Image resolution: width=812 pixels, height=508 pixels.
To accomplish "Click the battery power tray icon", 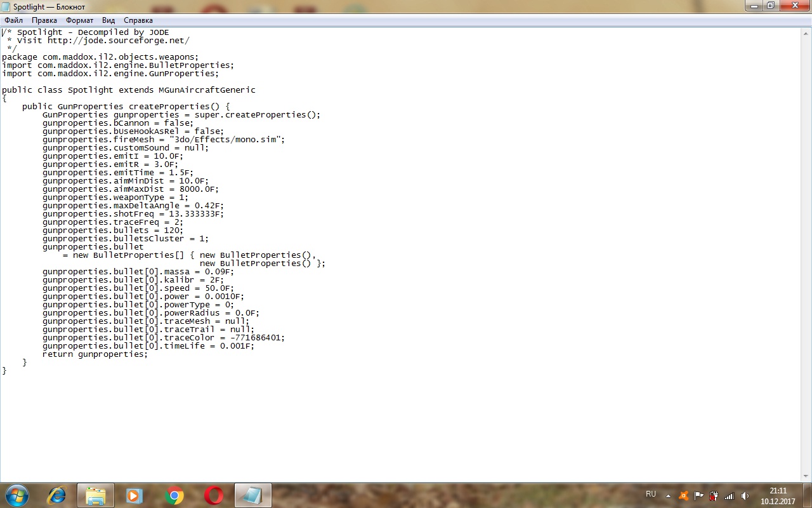I will 714,495.
